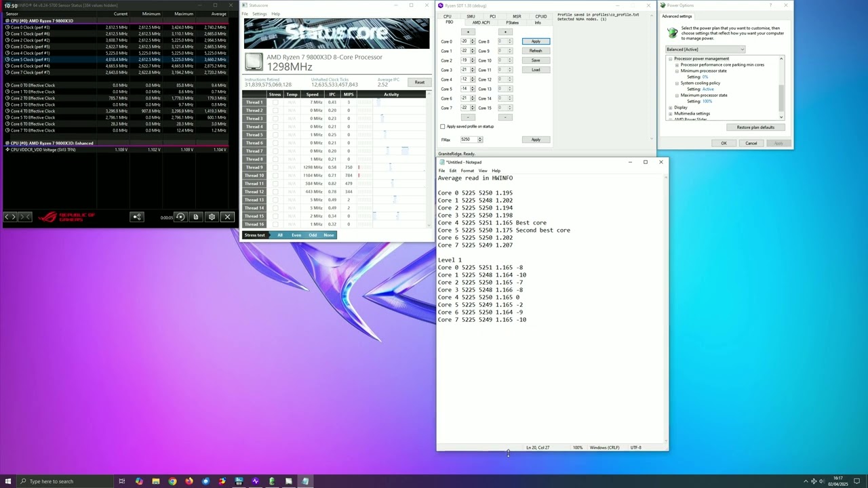Viewport: 868px width, 488px height.
Task: Expand Multimedia settings node
Action: 671,114
